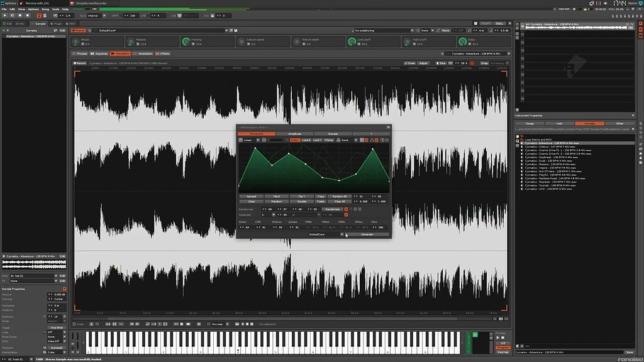
Task: Click the Record button above the waveform
Action: pos(80,63)
